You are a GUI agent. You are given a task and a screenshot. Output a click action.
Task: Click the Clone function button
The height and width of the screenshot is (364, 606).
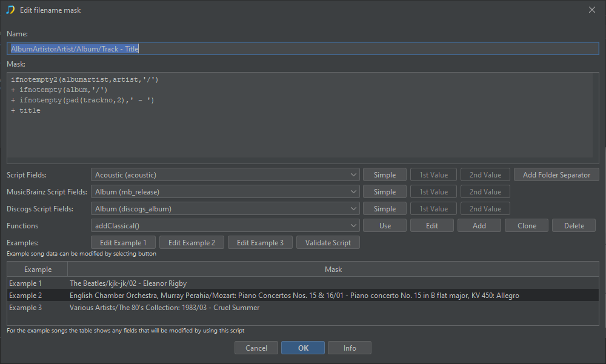pos(527,226)
